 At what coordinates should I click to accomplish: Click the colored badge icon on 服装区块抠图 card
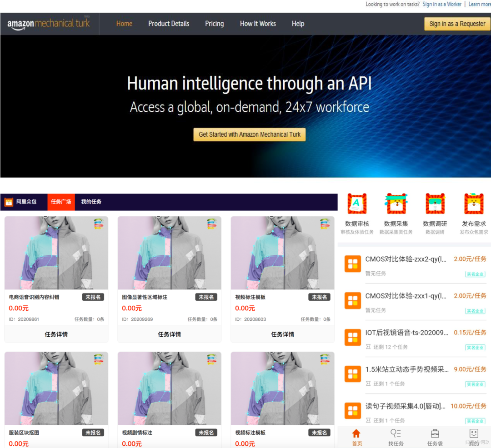[99, 359]
